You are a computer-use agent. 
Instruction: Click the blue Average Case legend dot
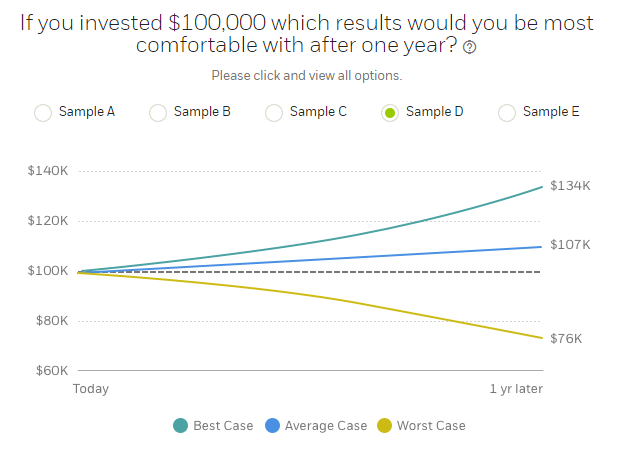click(272, 426)
